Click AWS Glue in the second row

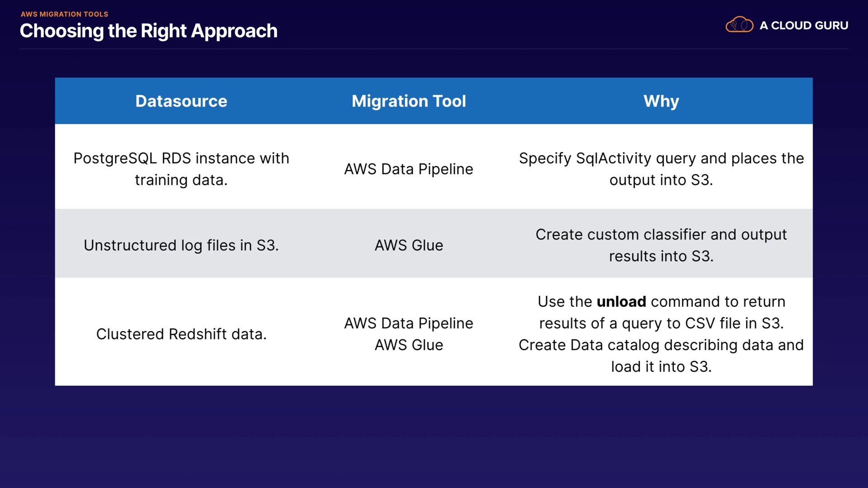tap(409, 245)
